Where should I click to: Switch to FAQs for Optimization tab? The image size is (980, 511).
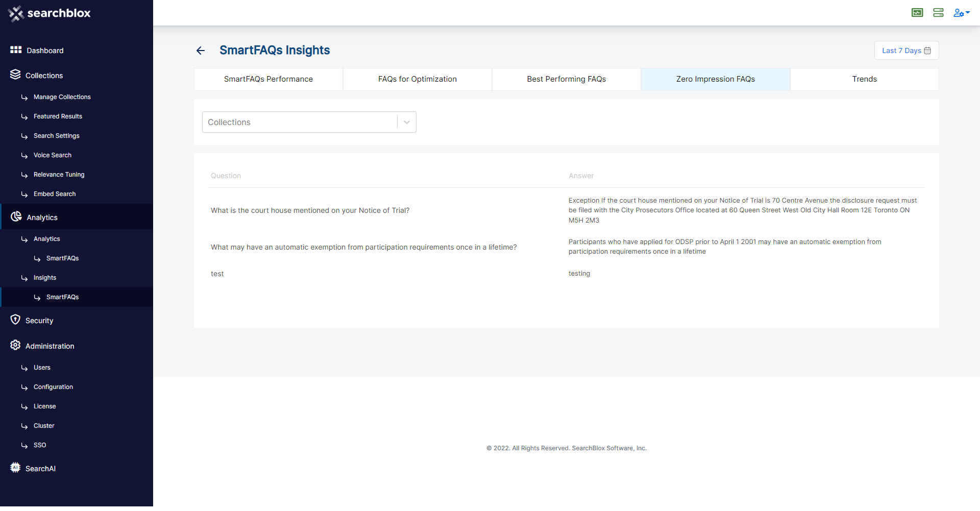(418, 79)
